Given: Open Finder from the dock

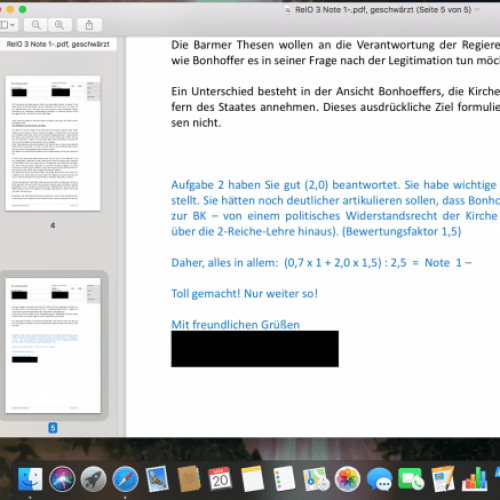Looking at the screenshot, I should (x=30, y=479).
